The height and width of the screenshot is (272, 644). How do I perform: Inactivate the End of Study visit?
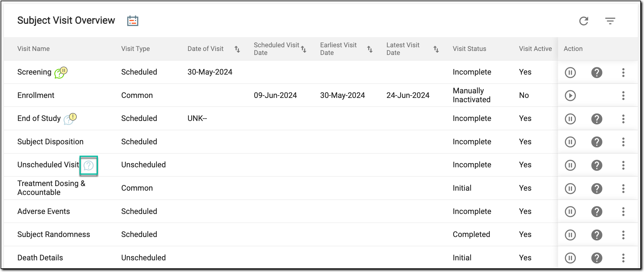pos(570,119)
